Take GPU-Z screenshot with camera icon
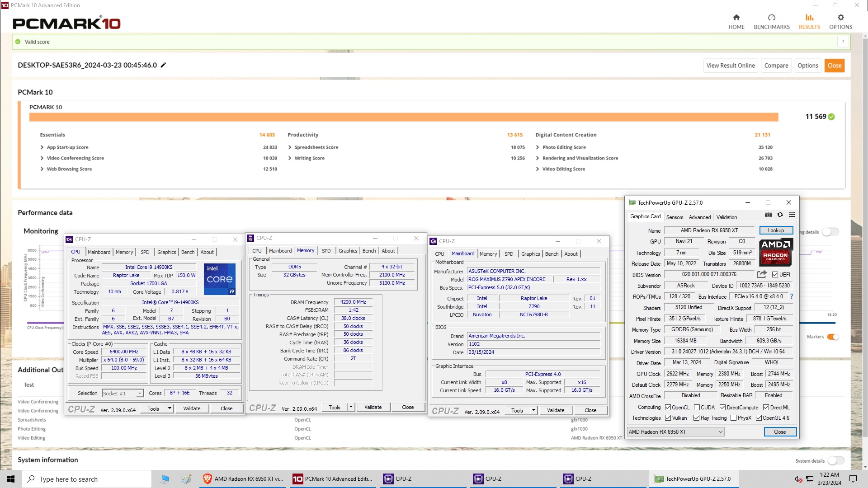Screen dimensions: 868x488 tap(769, 215)
